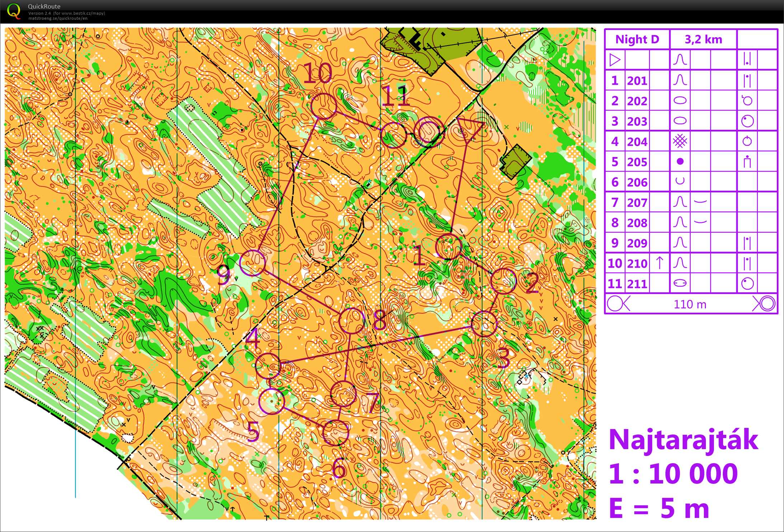
Task: Select control circle number 6
Action: 335,433
